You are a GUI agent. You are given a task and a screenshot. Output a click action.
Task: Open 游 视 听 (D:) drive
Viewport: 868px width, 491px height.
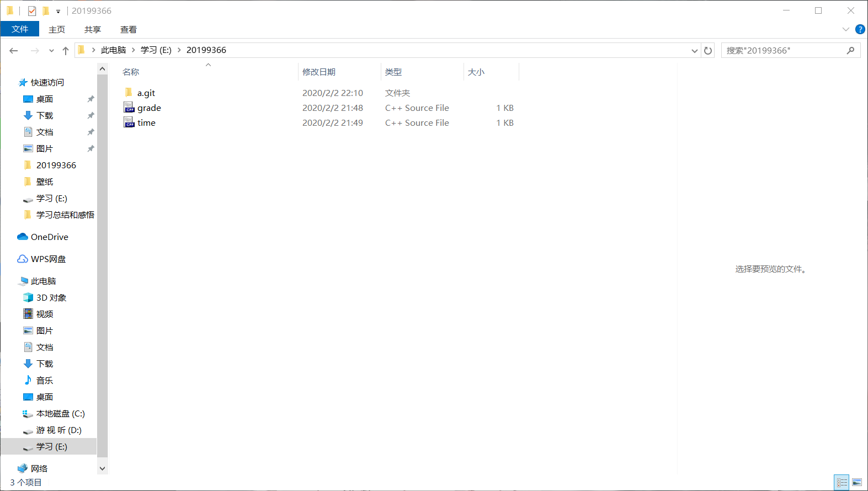59,430
